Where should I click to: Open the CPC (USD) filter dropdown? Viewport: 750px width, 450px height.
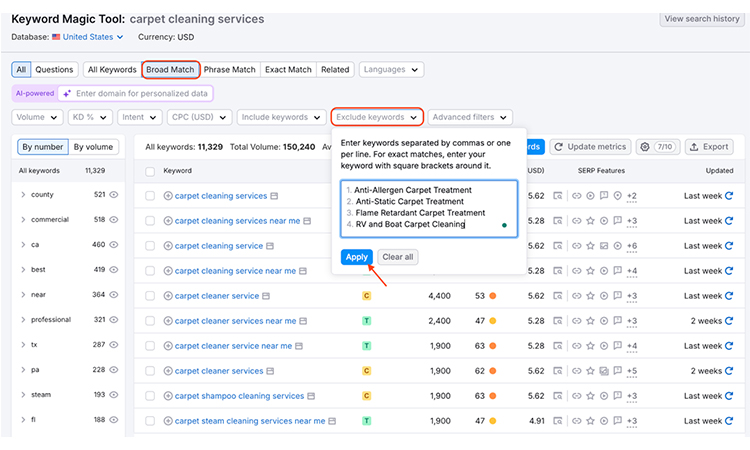coord(199,117)
